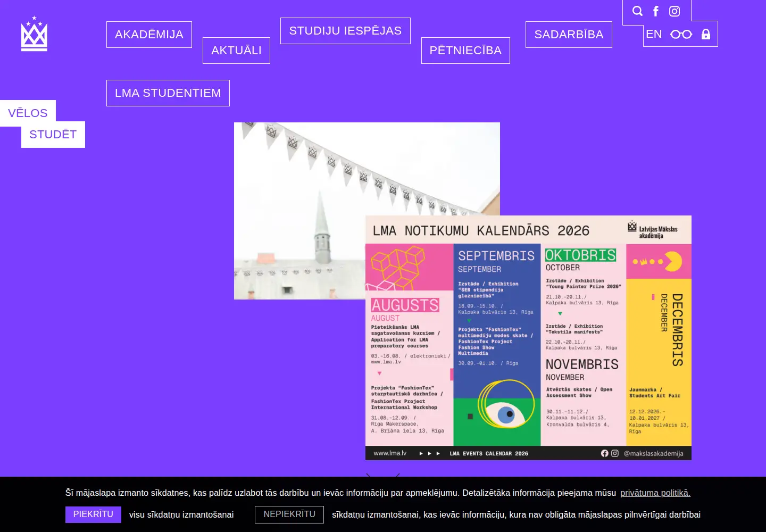The width and height of the screenshot is (766, 532).
Task: Toggle the accessibility glasses icon
Action: click(681, 34)
